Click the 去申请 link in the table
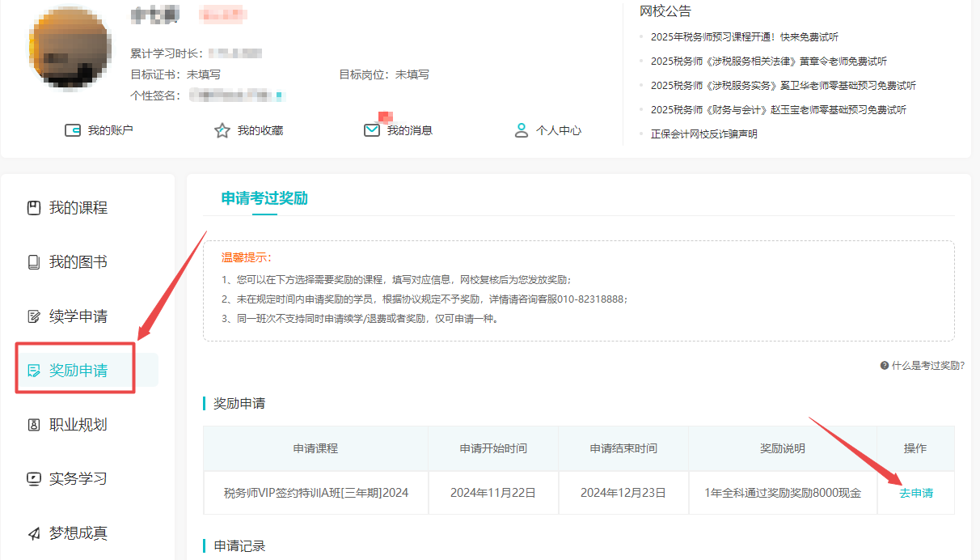Image resolution: width=980 pixels, height=560 pixels. (x=915, y=493)
